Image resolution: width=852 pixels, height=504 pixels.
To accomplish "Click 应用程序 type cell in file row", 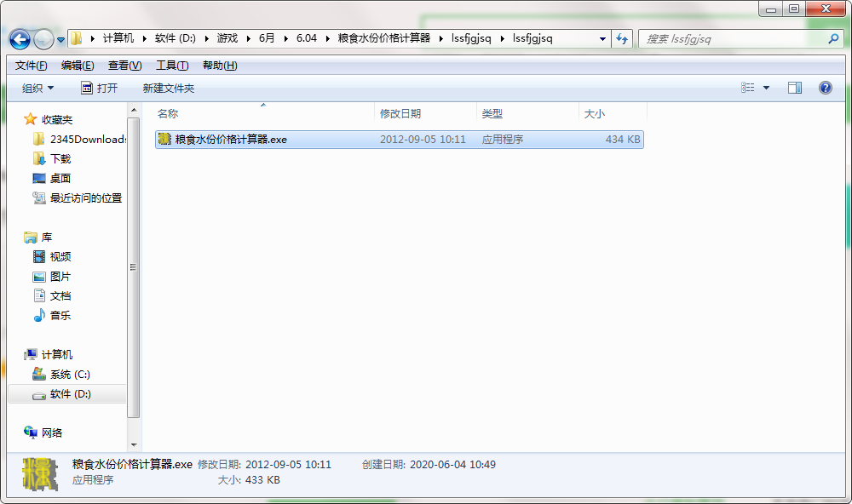I will point(503,140).
